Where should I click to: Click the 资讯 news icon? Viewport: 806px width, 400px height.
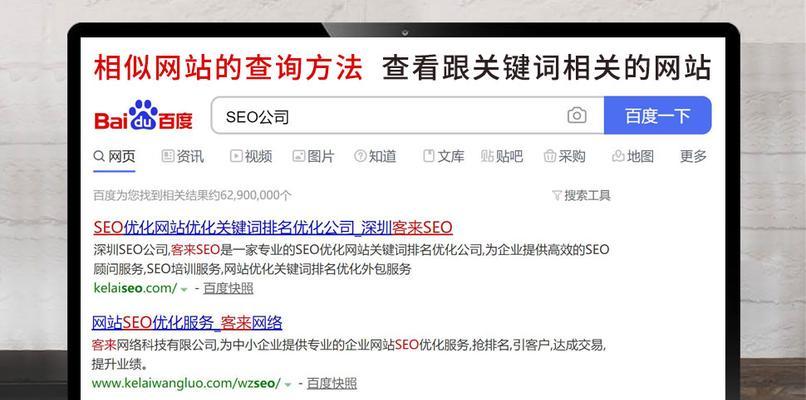pos(168,156)
